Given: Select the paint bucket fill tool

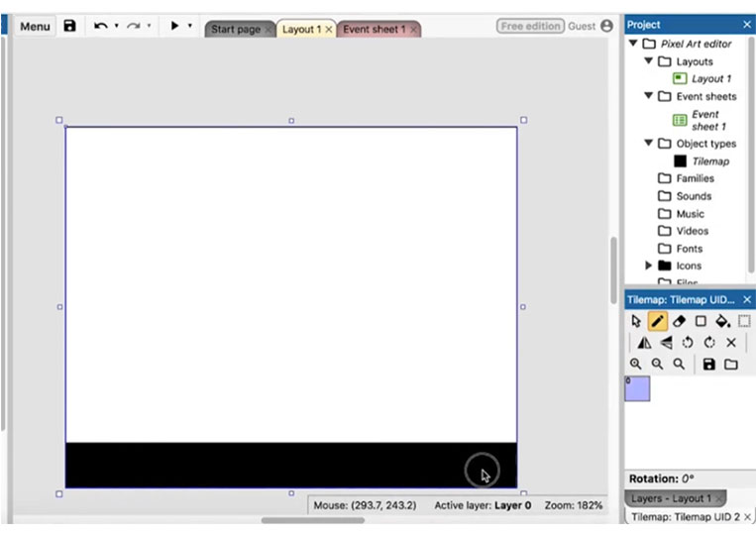Looking at the screenshot, I should pyautogui.click(x=722, y=321).
